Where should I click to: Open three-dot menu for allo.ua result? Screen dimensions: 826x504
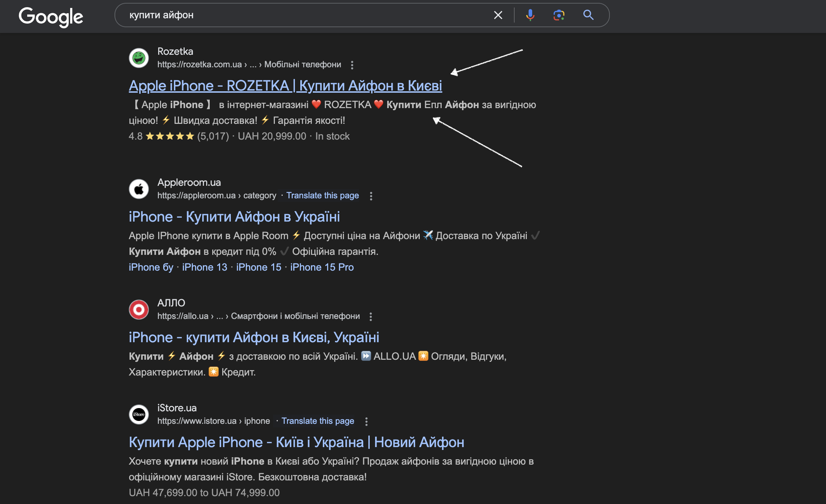[x=371, y=316]
